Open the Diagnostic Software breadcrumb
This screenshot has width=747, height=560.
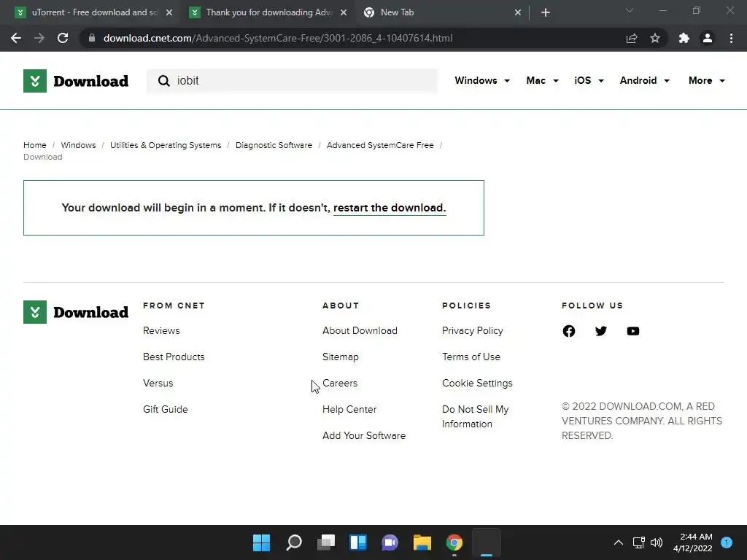coord(274,145)
